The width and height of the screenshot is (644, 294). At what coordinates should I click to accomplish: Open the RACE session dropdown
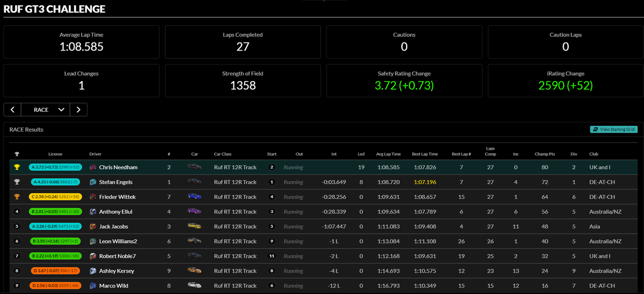[x=46, y=110]
